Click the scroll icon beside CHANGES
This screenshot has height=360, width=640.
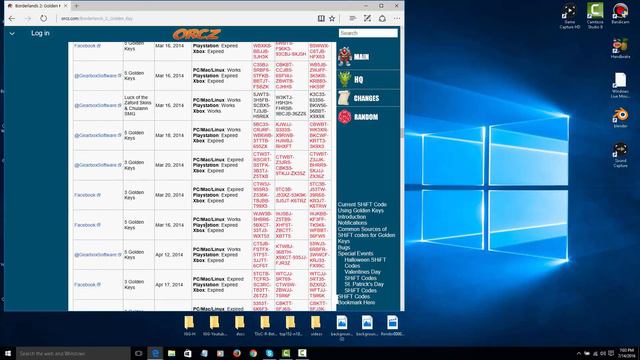click(344, 98)
